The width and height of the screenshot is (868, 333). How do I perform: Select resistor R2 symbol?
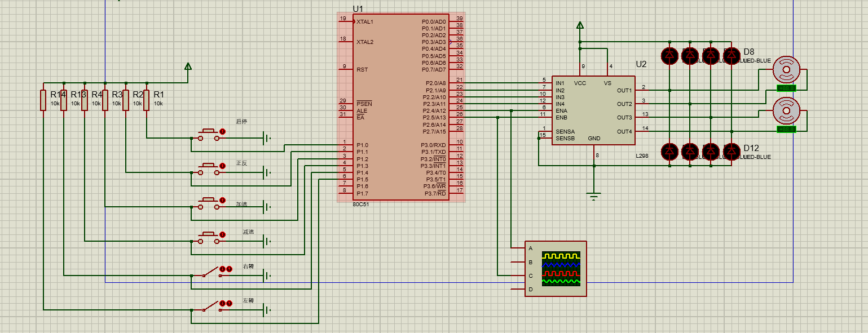(126, 100)
